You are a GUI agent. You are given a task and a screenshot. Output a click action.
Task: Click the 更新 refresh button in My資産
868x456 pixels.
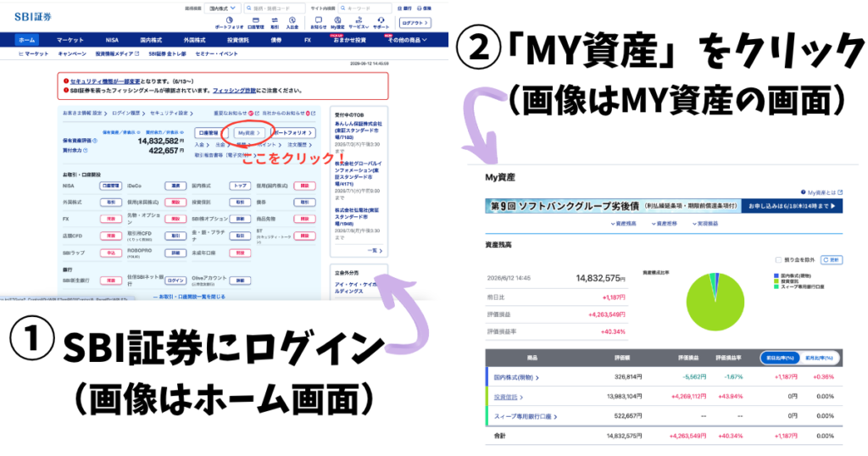coord(832,259)
